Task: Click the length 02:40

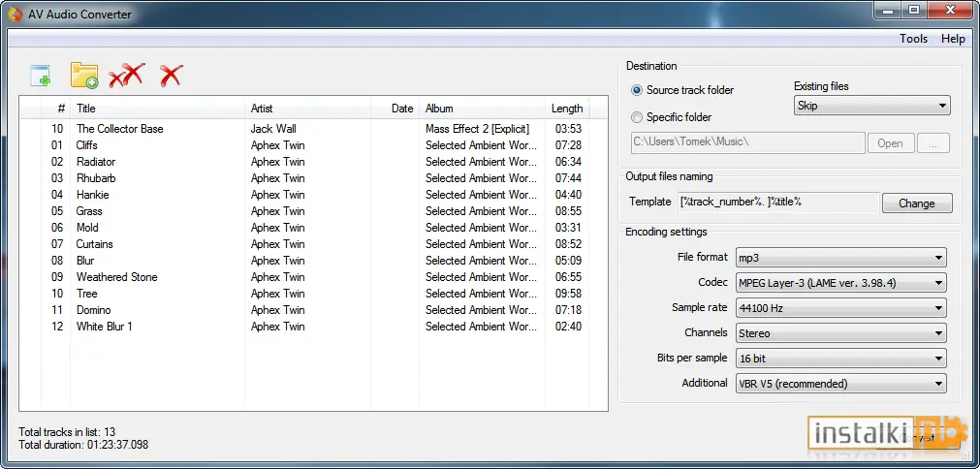Action: [x=568, y=327]
